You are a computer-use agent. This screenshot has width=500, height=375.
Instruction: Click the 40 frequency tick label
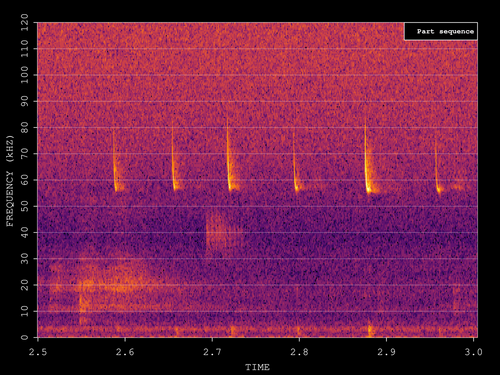pos(25,232)
